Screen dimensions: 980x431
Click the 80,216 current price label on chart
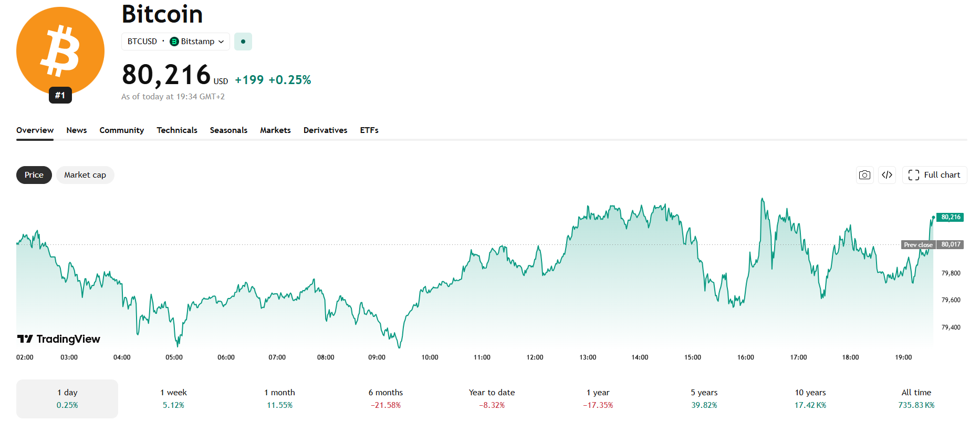pyautogui.click(x=951, y=217)
